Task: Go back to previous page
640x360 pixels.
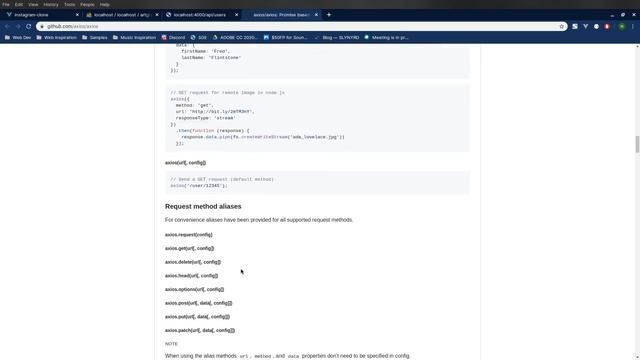Action: click(7, 26)
